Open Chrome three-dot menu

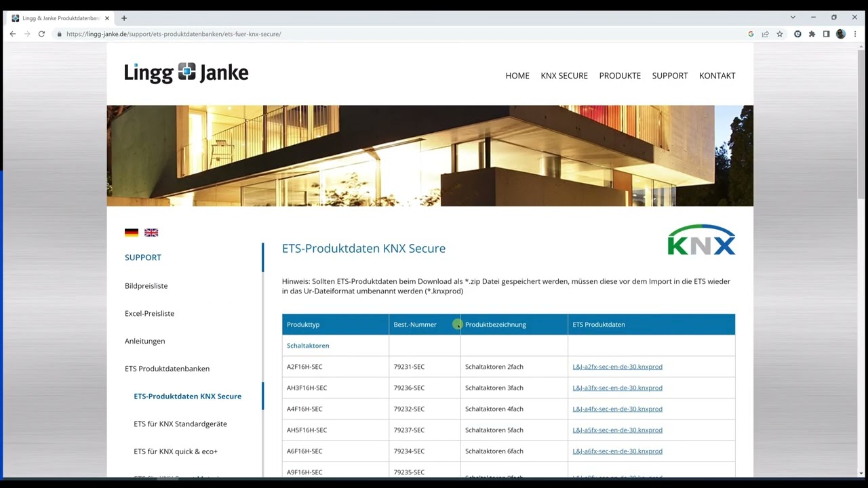(x=855, y=34)
